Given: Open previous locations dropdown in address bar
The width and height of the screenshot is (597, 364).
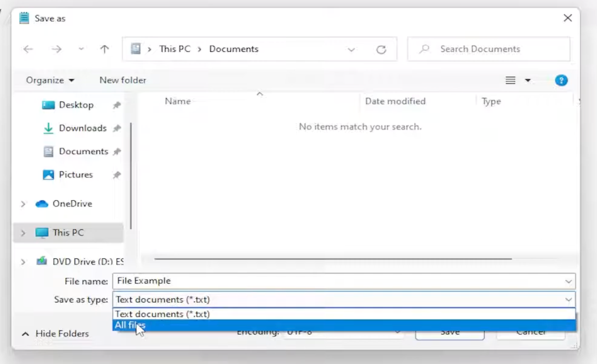Looking at the screenshot, I should tap(351, 49).
